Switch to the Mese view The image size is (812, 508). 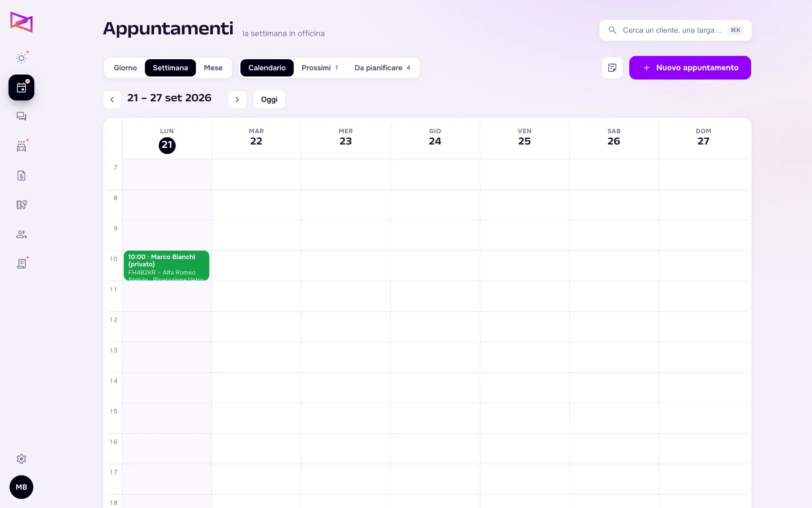coord(213,68)
